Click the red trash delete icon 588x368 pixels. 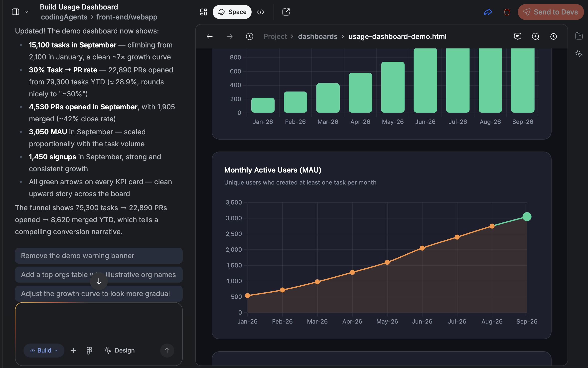[x=507, y=12]
